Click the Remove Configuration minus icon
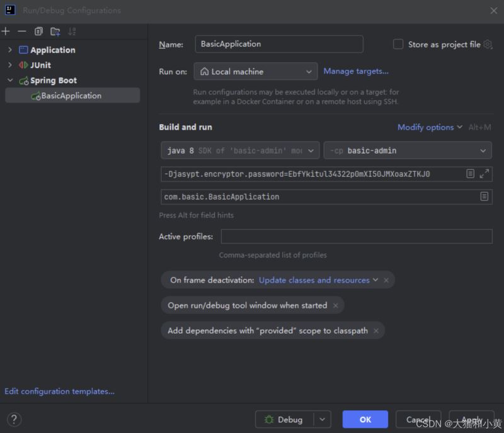 point(22,31)
